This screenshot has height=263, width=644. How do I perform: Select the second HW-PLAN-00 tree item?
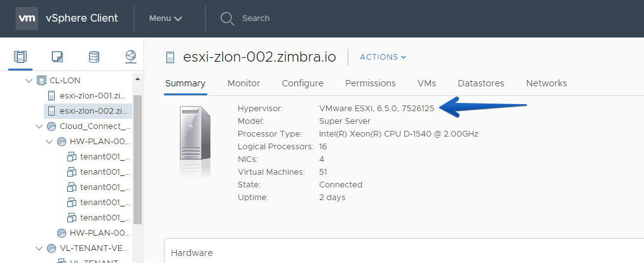tap(100, 233)
